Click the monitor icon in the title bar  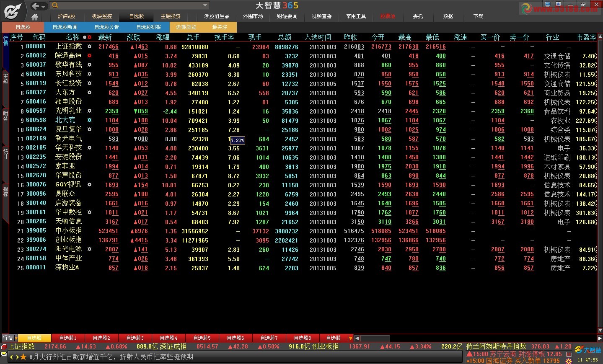pos(547,4)
